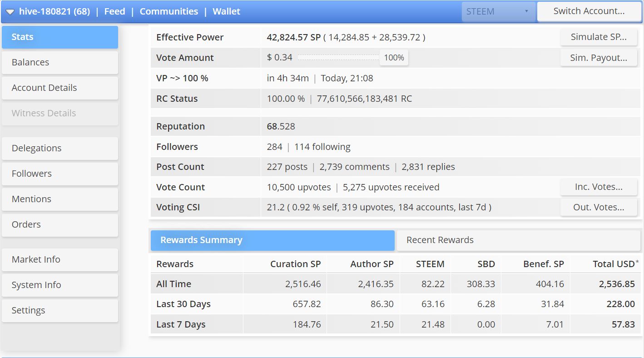The width and height of the screenshot is (644, 358).
Task: Switch to the Recent Rewards tab
Action: pyautogui.click(x=518, y=240)
